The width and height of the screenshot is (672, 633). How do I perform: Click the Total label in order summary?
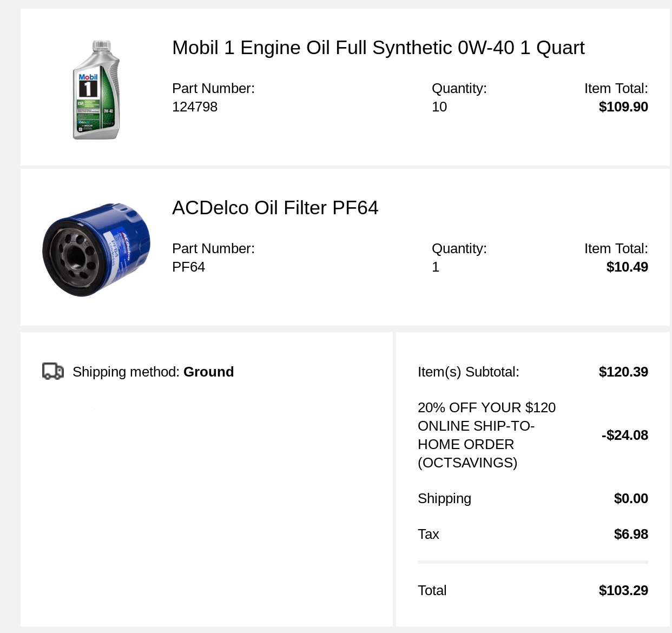(432, 590)
